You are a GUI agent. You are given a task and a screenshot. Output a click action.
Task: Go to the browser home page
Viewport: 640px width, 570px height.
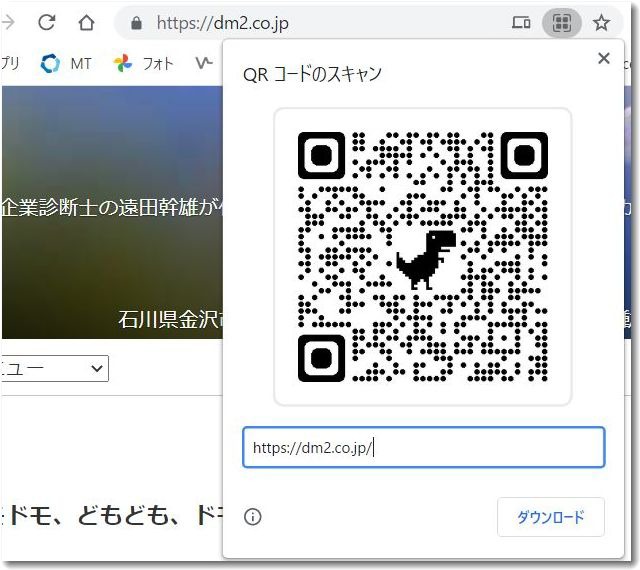click(x=86, y=22)
